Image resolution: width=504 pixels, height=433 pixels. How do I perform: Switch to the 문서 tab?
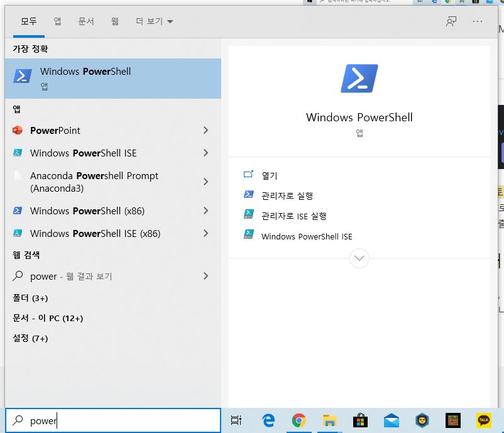tap(86, 21)
